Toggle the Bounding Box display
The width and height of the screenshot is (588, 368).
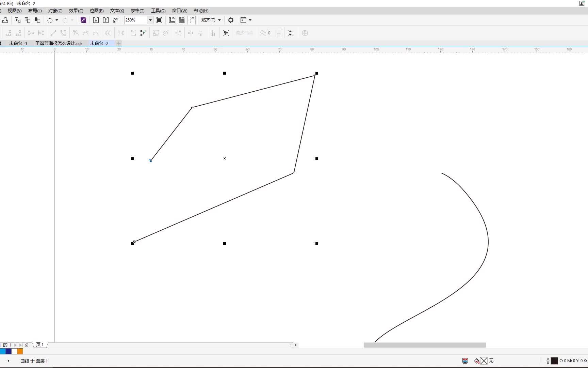coord(291,33)
